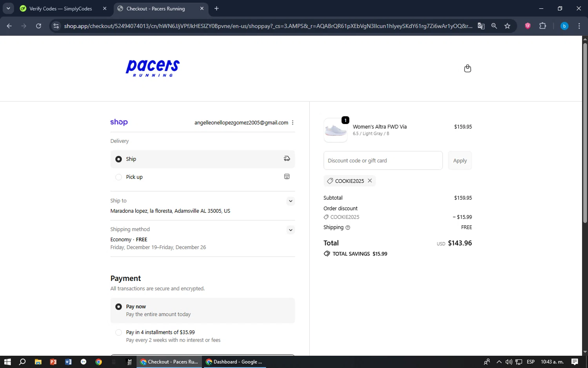The image size is (588, 368).
Task: Open the pink shield extension icon
Action: pos(528,26)
